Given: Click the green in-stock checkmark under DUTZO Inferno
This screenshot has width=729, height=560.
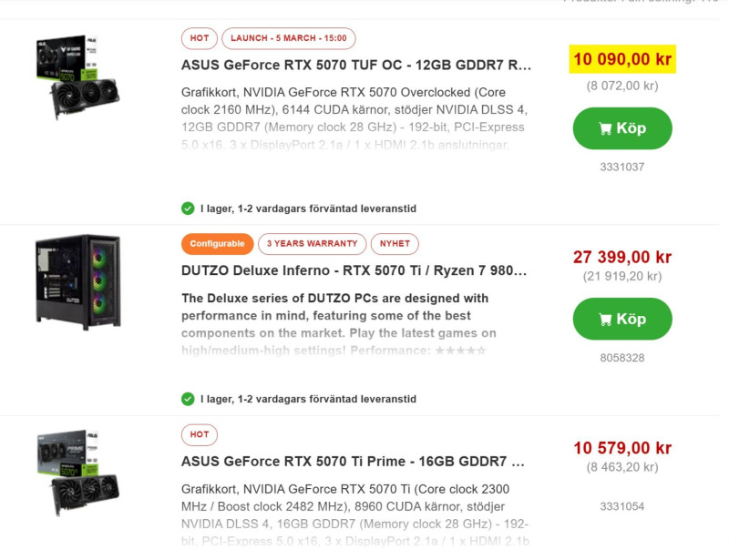Looking at the screenshot, I should [188, 399].
